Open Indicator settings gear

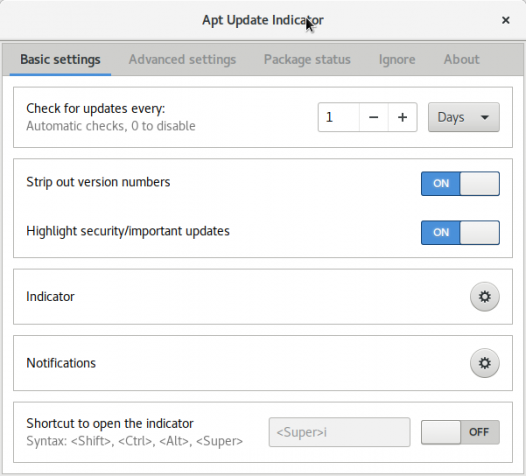(484, 297)
